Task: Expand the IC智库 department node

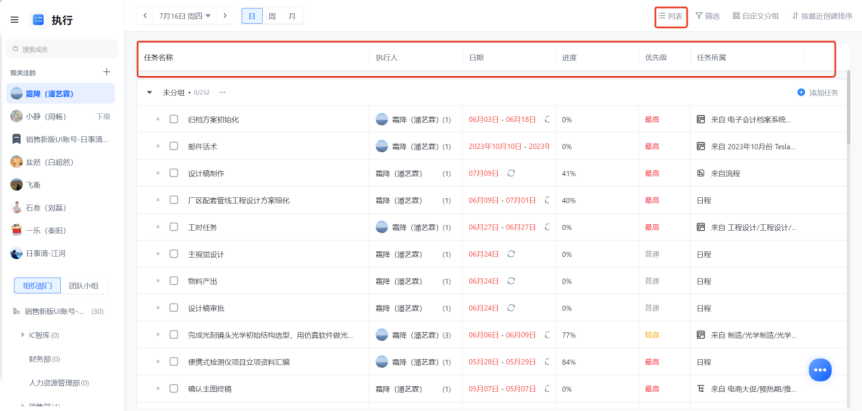Action: [23, 335]
